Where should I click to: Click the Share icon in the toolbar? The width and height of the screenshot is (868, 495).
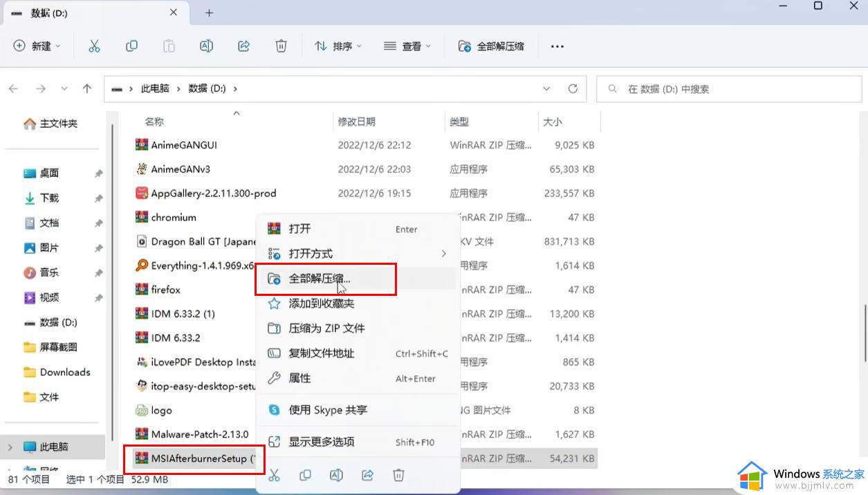pos(243,46)
